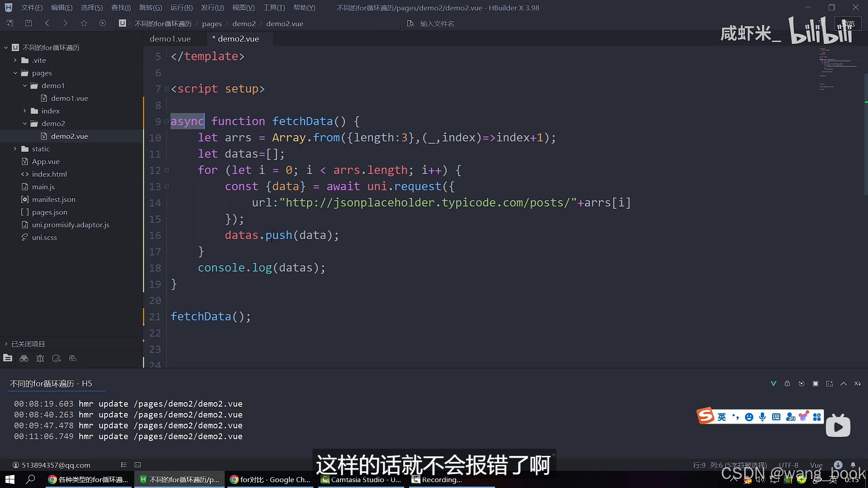Image resolution: width=868 pixels, height=488 pixels.
Task: Save the file with the toolbar save icon
Action: click(28, 23)
